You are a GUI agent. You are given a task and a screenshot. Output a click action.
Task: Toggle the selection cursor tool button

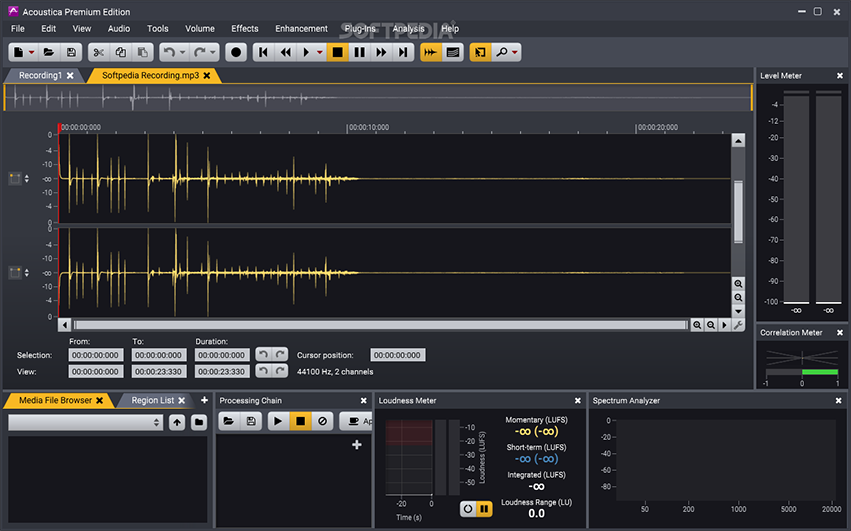pos(480,52)
